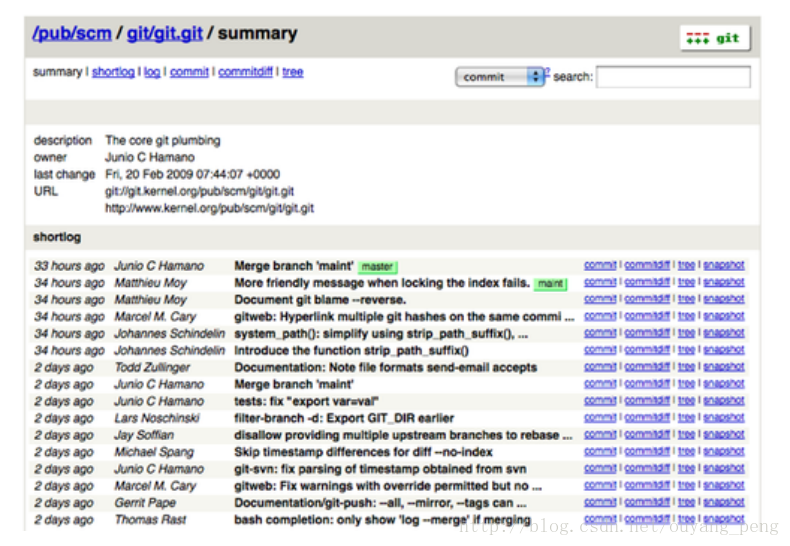Open 'Document git blame --reverse' commit

point(320,300)
